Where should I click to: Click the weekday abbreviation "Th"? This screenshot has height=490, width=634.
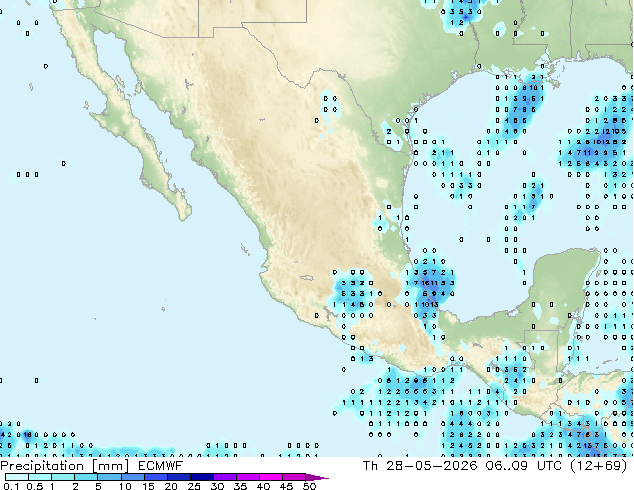tap(370, 466)
